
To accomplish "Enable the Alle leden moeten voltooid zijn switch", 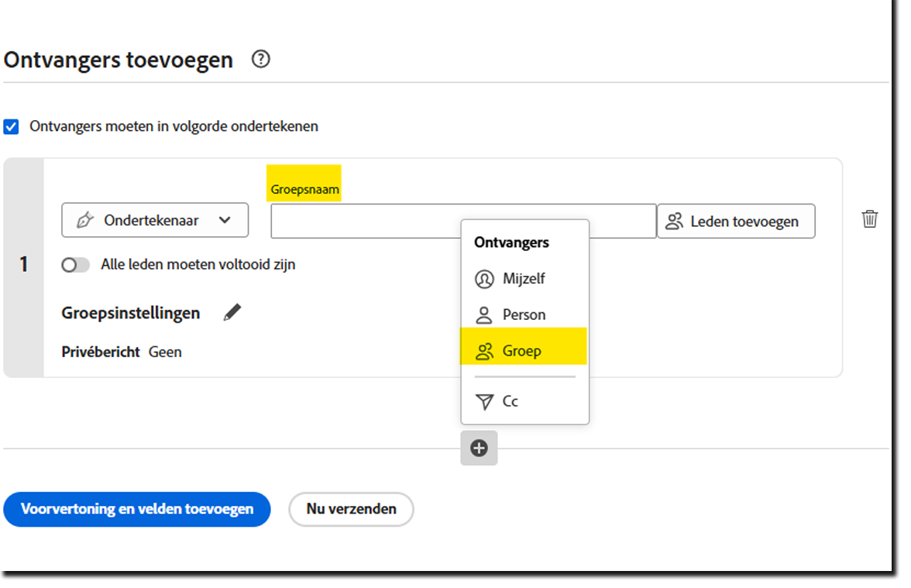I will click(75, 264).
